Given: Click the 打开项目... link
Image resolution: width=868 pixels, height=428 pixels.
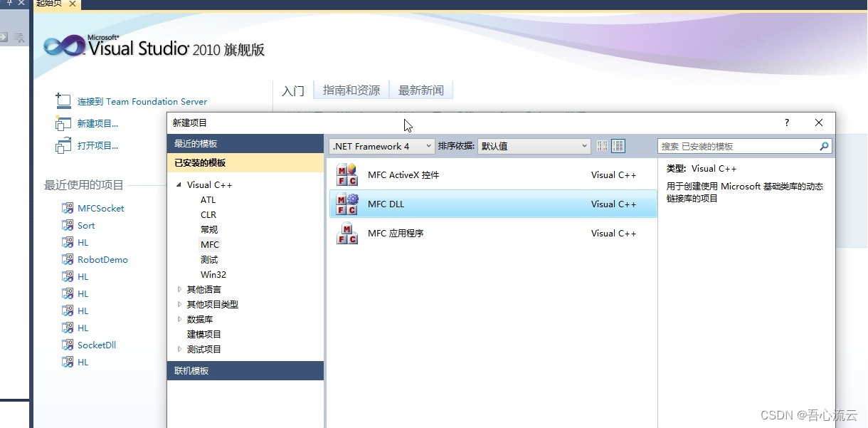Looking at the screenshot, I should (x=98, y=145).
